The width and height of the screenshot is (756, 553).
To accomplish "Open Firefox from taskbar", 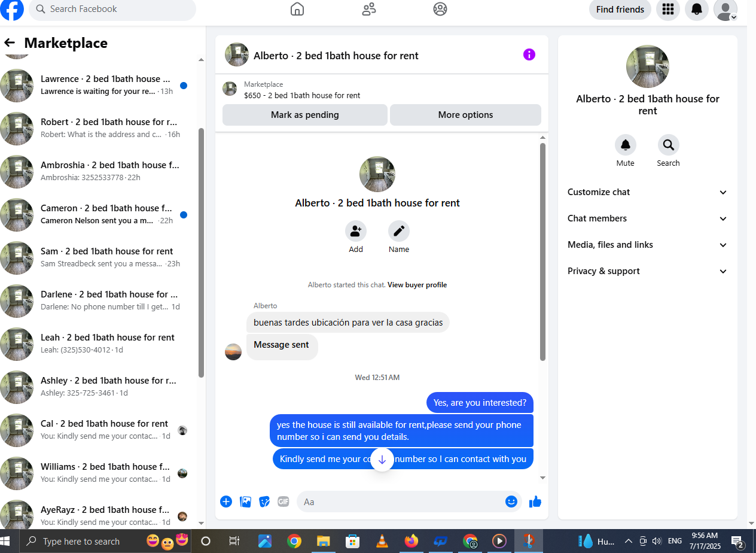I will [411, 541].
